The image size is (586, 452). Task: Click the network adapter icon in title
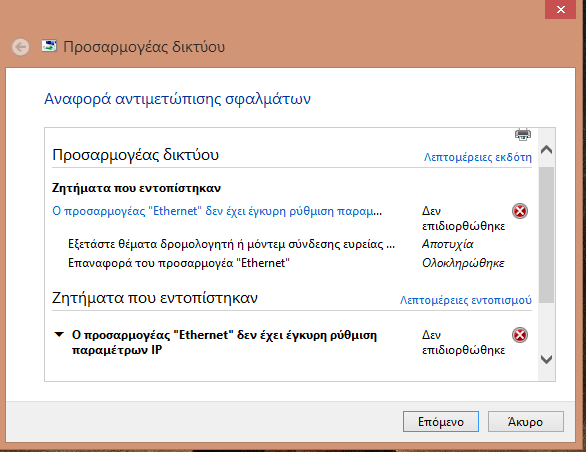pos(49,46)
